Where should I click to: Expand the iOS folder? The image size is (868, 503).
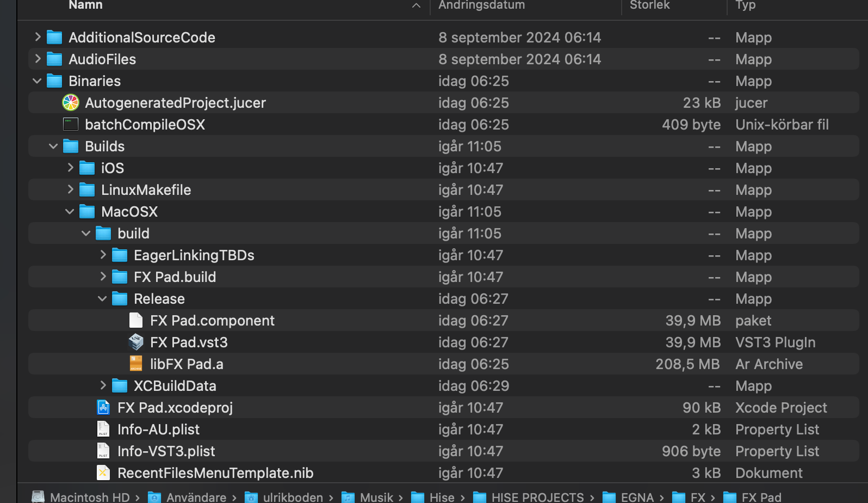pyautogui.click(x=70, y=168)
